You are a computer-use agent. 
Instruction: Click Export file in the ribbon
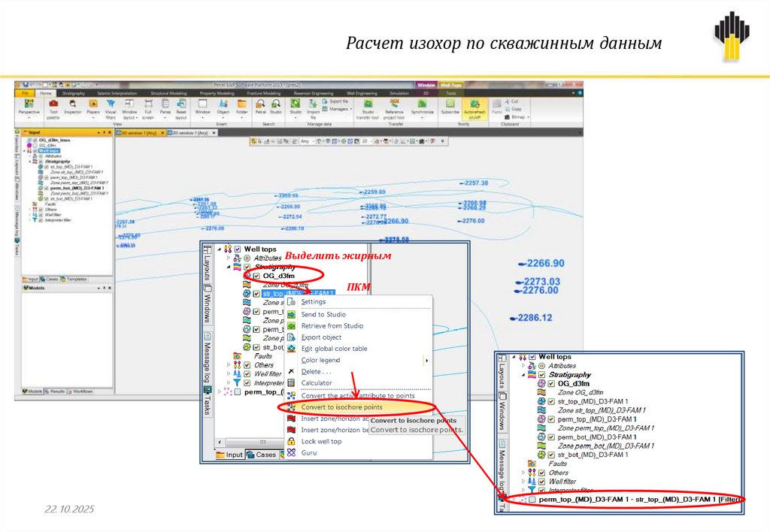(x=338, y=101)
